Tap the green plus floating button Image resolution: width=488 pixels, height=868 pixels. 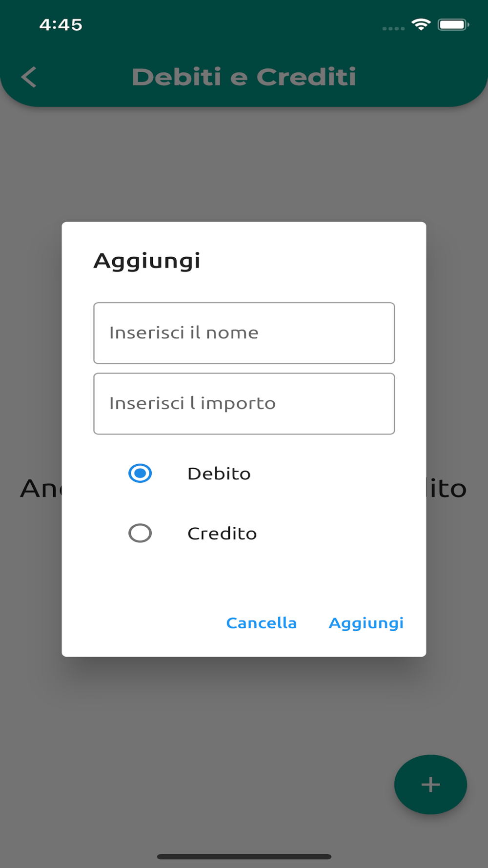click(x=430, y=784)
